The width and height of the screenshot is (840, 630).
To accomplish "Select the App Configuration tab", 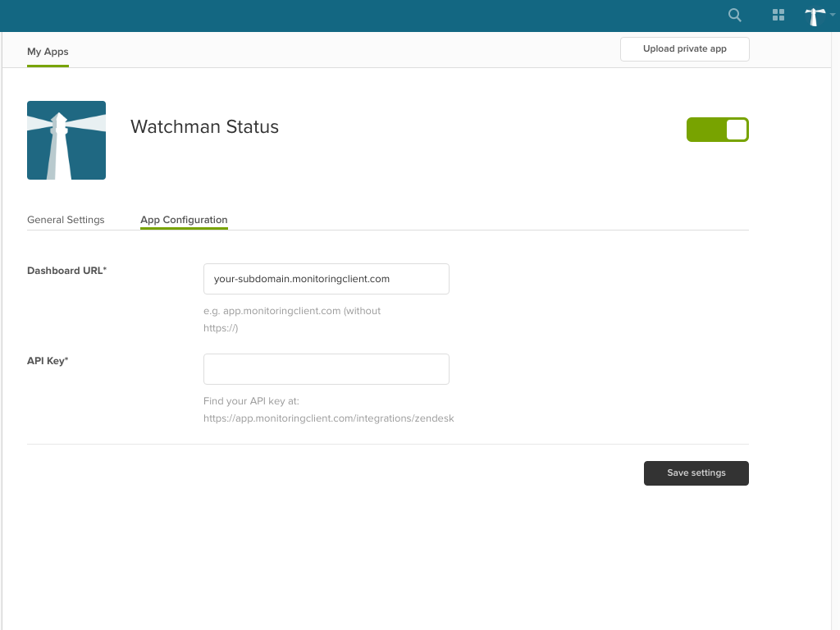I will click(184, 219).
